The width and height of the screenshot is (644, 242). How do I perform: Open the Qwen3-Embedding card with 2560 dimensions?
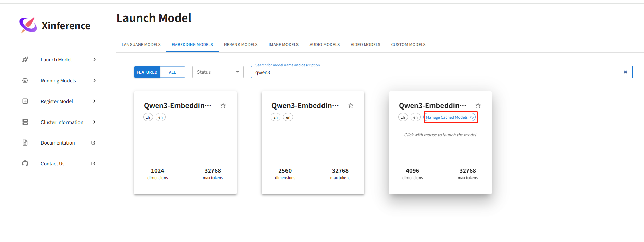point(313,143)
